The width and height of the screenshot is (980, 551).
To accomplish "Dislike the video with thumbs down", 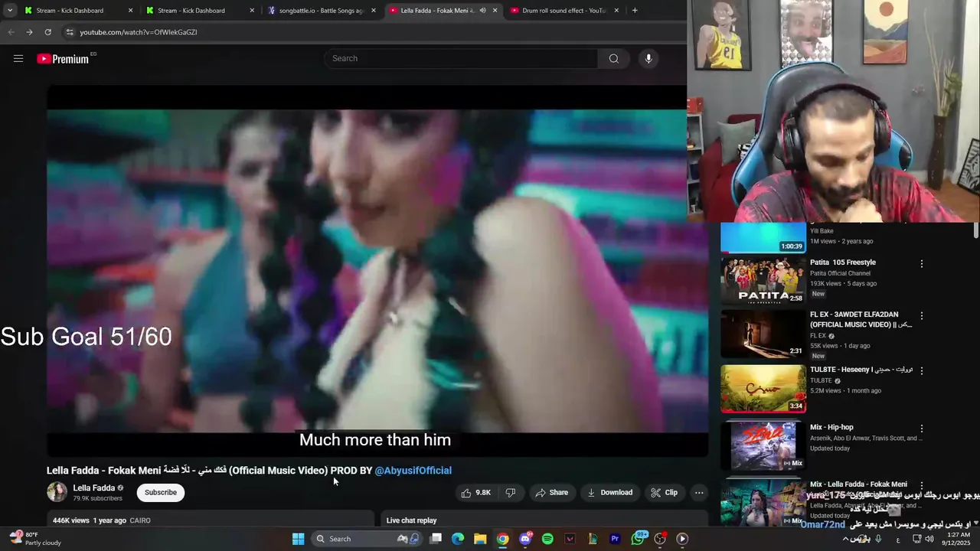I will pyautogui.click(x=511, y=493).
